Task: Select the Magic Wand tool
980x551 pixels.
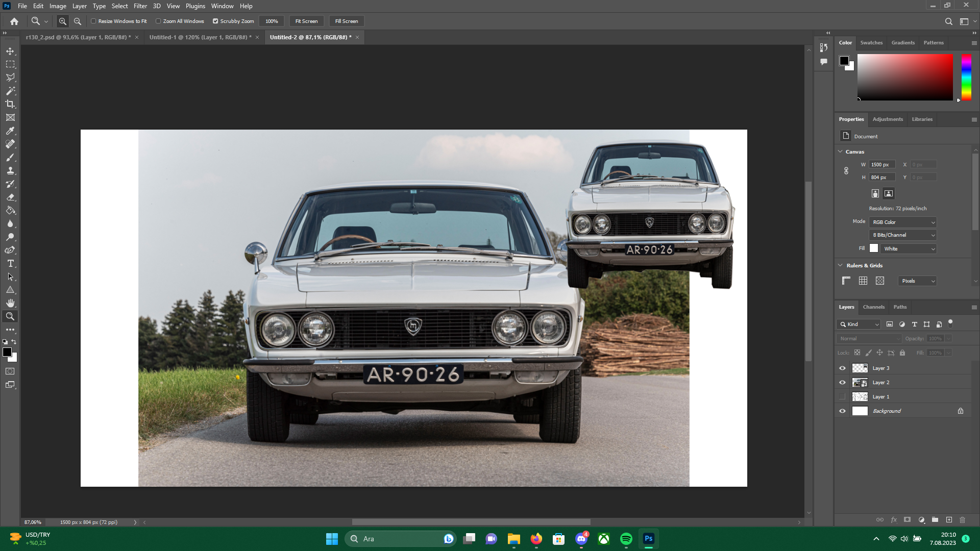Action: [x=10, y=91]
